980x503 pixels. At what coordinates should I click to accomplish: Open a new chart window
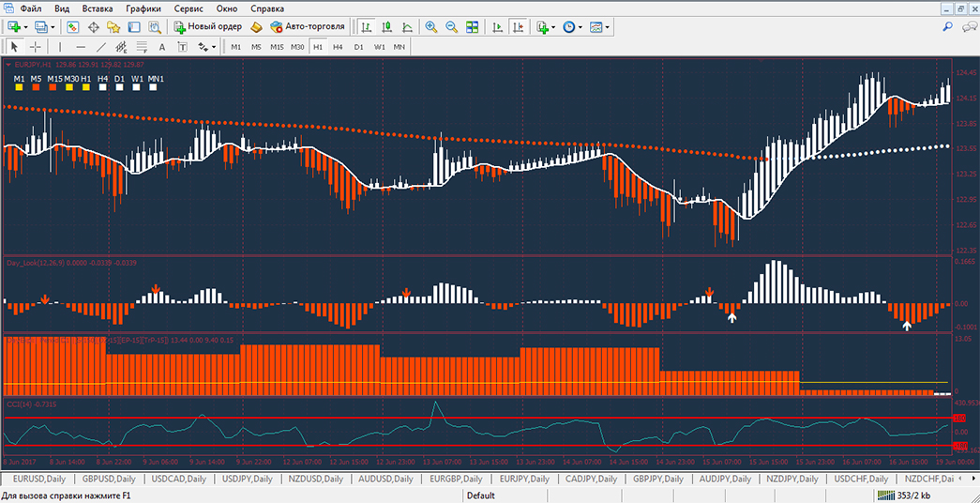pyautogui.click(x=15, y=27)
